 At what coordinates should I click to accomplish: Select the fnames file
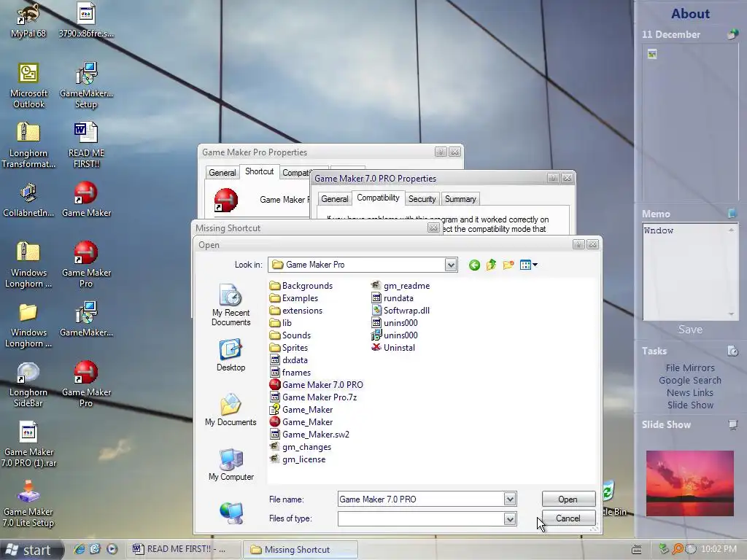(x=290, y=373)
